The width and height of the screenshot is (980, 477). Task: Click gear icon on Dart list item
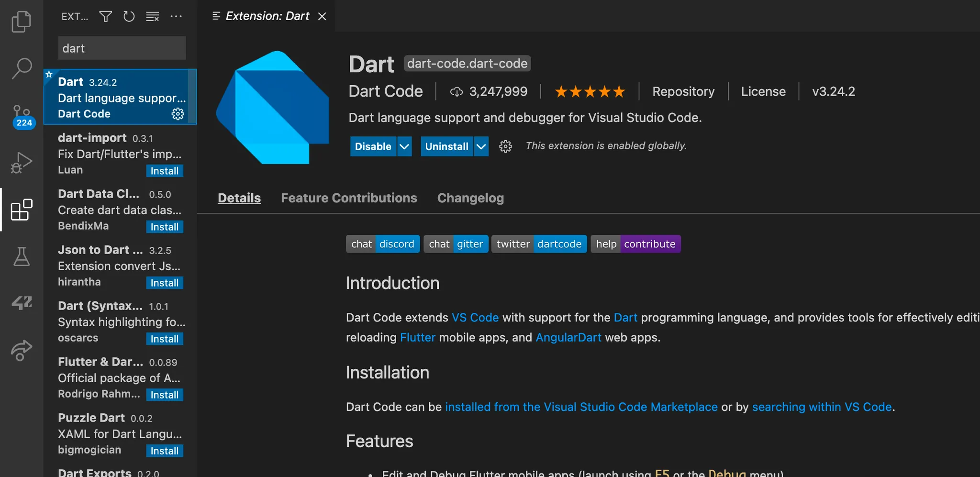click(x=178, y=114)
